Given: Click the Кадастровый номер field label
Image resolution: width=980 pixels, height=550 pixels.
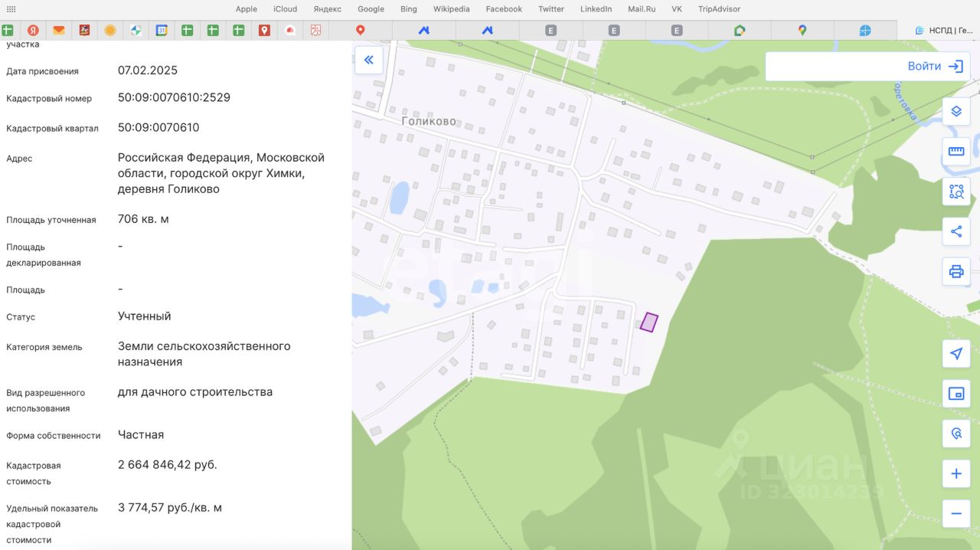Looking at the screenshot, I should click(x=49, y=99).
